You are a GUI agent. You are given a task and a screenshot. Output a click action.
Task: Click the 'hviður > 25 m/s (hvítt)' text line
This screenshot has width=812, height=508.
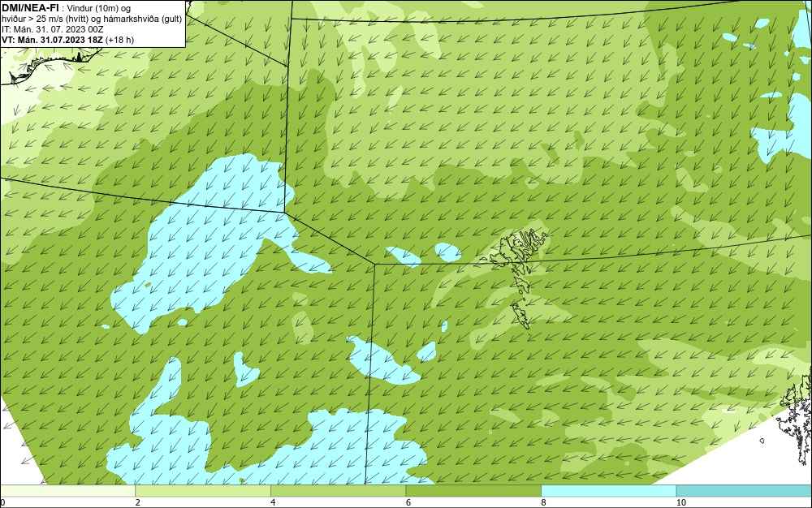92,19
